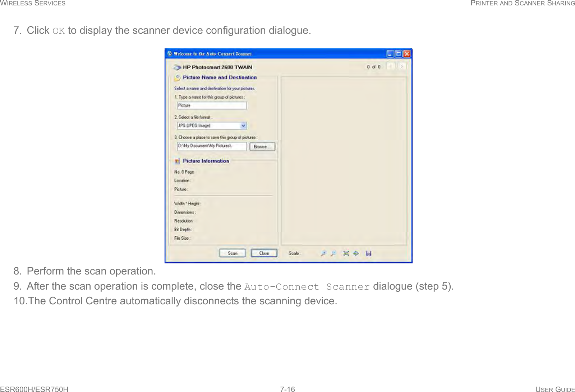
Task: Click the empty scan preview area
Action: pyautogui.click(x=344, y=161)
